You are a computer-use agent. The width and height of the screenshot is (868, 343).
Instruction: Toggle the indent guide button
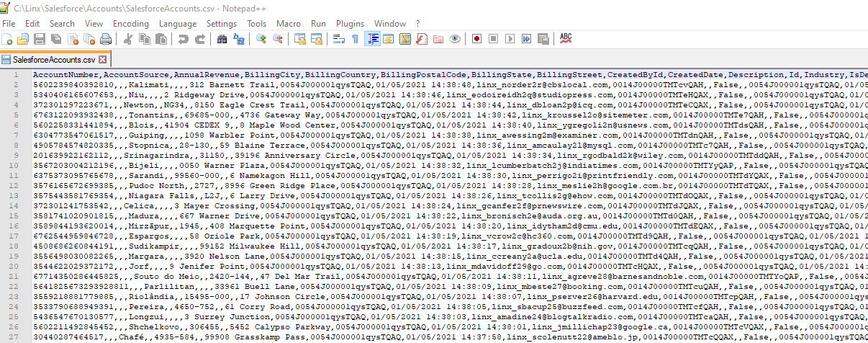click(x=373, y=39)
